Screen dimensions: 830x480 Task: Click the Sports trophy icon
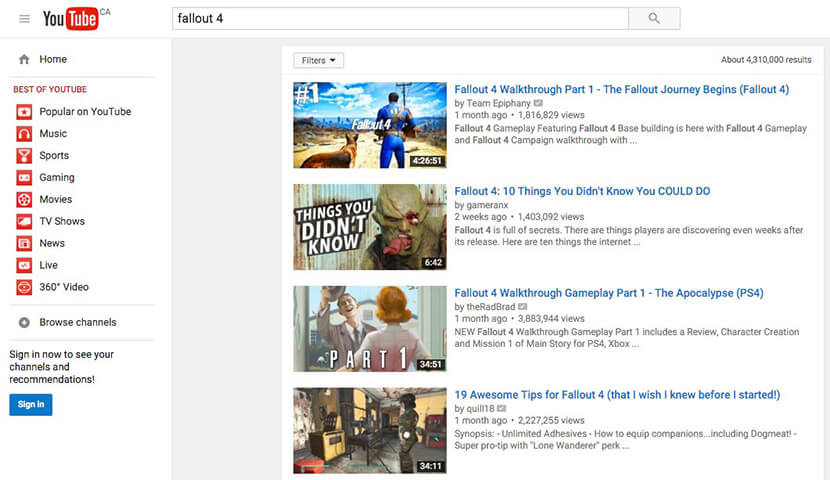pos(24,156)
